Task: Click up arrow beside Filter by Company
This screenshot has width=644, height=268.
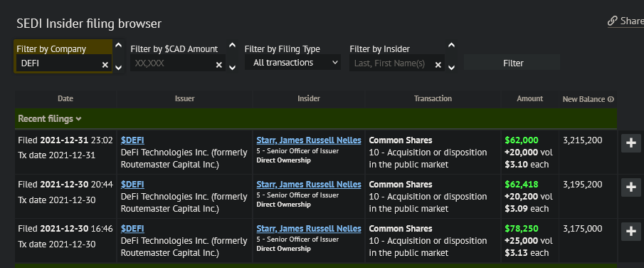Action: tap(118, 46)
